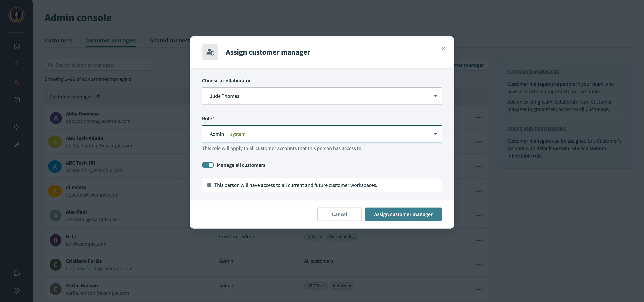This screenshot has height=302, width=644.
Task: Open settings via the gear icon
Action: [x=17, y=290]
